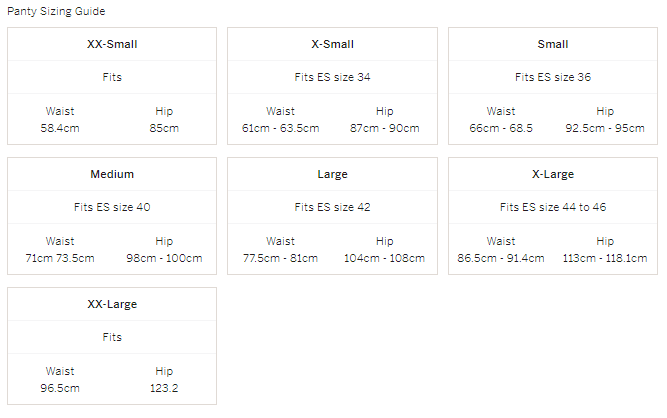Select the 66cm - 68.5 waist value
Image resolution: width=667 pixels, height=418 pixels.
501,128
